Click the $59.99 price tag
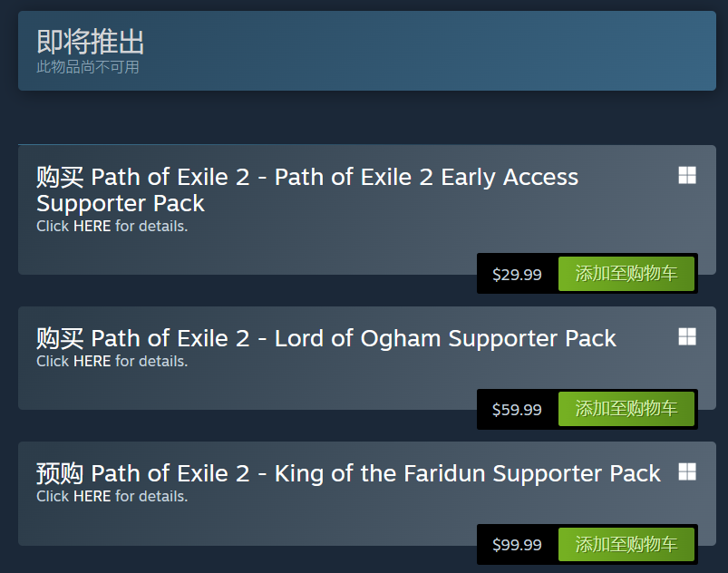 (517, 410)
